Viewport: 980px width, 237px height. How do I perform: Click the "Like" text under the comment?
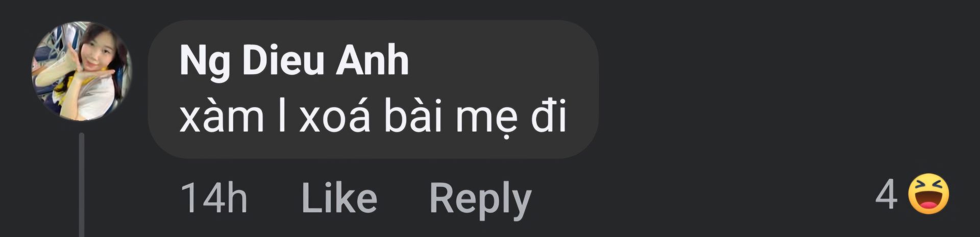[x=339, y=198]
